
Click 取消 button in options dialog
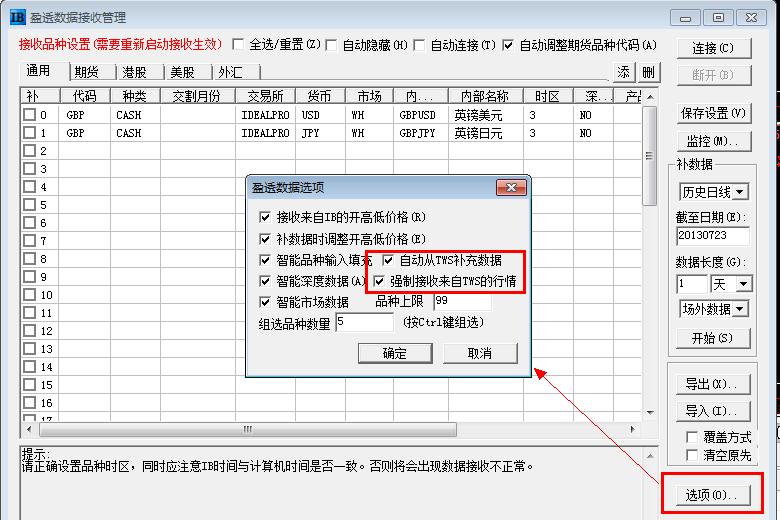(x=480, y=353)
